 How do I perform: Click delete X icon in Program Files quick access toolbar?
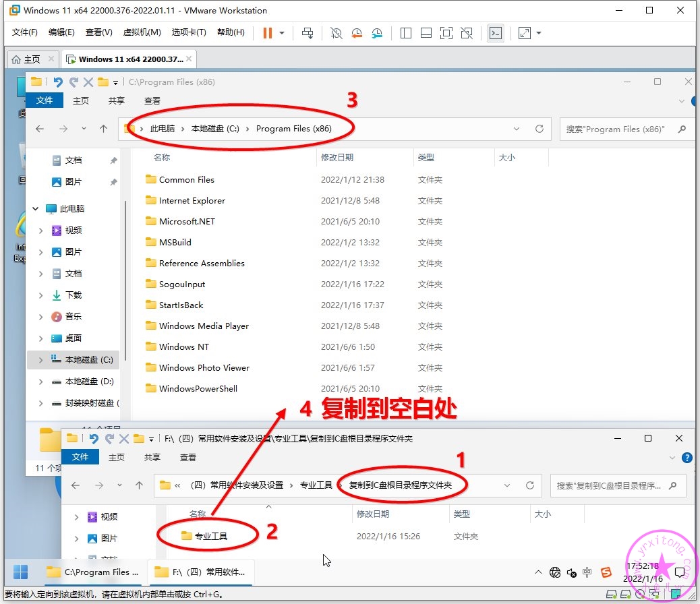coord(88,82)
